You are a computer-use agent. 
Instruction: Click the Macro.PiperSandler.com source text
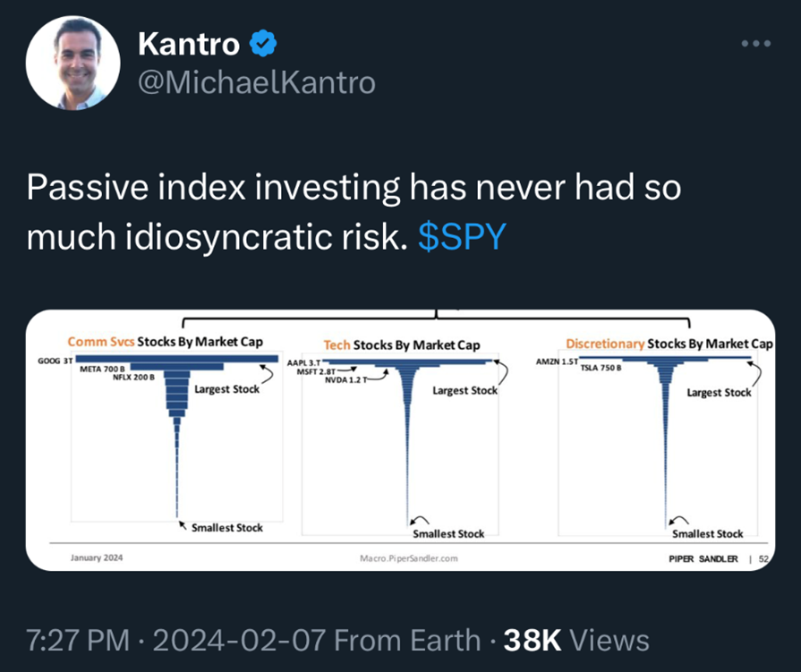click(408, 558)
